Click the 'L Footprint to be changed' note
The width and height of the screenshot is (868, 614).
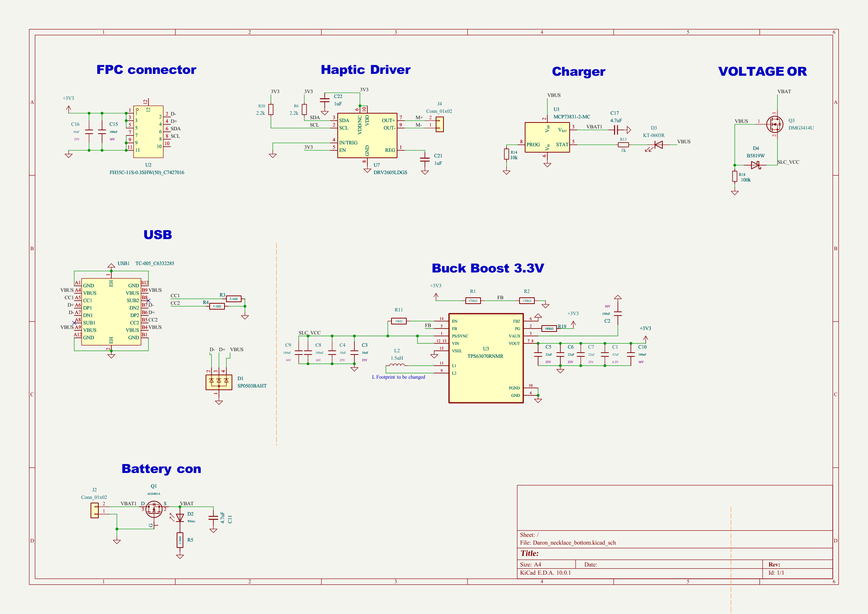point(399,377)
